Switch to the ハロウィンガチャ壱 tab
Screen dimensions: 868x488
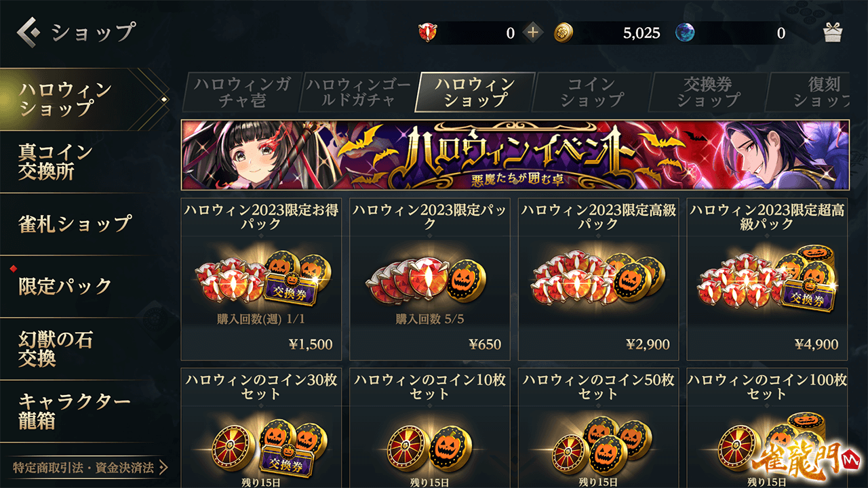241,92
